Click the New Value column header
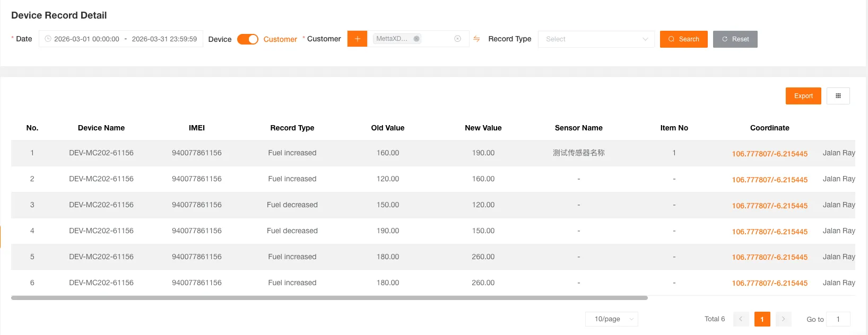The height and width of the screenshot is (335, 868). 483,128
